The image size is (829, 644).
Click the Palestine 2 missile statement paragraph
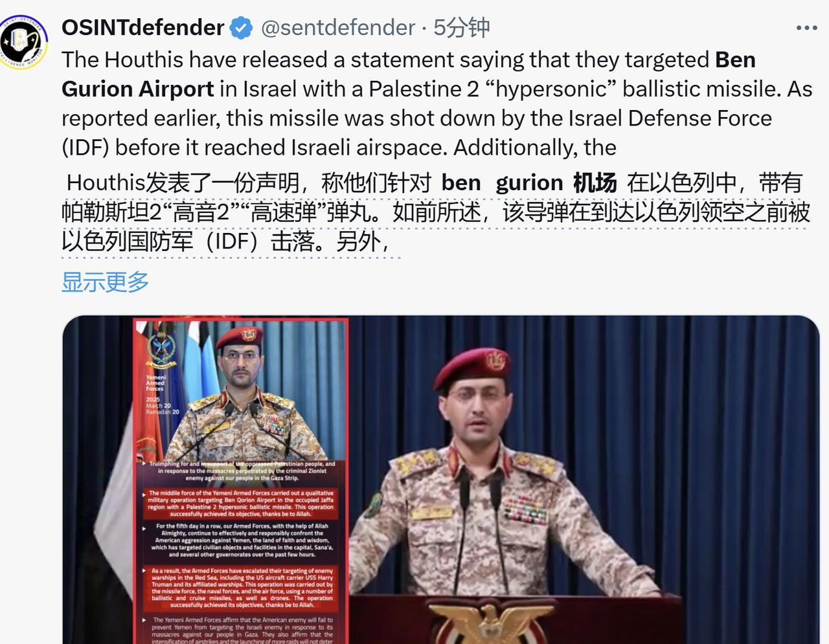coord(240,504)
